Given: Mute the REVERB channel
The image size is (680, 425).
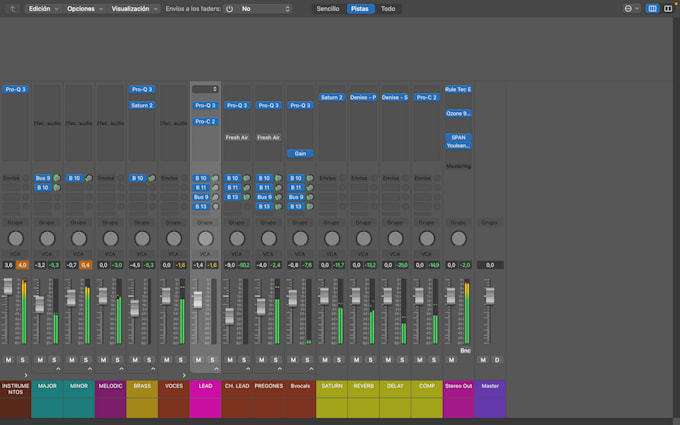Looking at the screenshot, I should 356,360.
